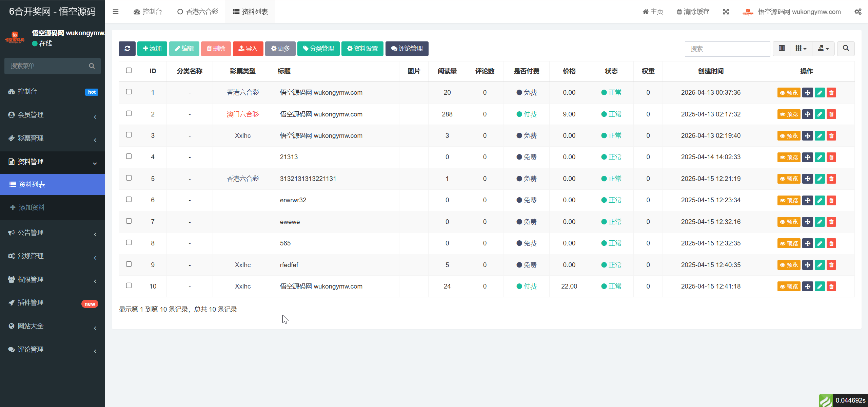Open the settings gears icon at top right
The image size is (868, 407).
(858, 12)
